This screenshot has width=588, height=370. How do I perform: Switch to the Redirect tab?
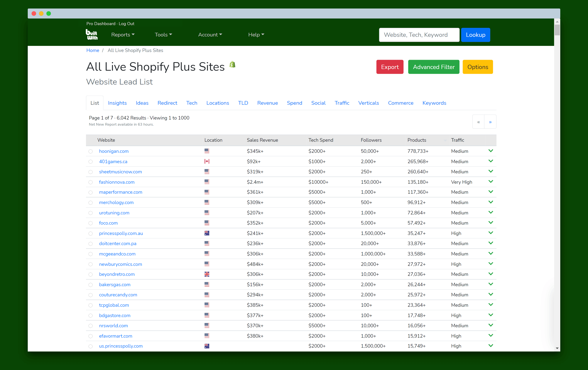pyautogui.click(x=167, y=103)
